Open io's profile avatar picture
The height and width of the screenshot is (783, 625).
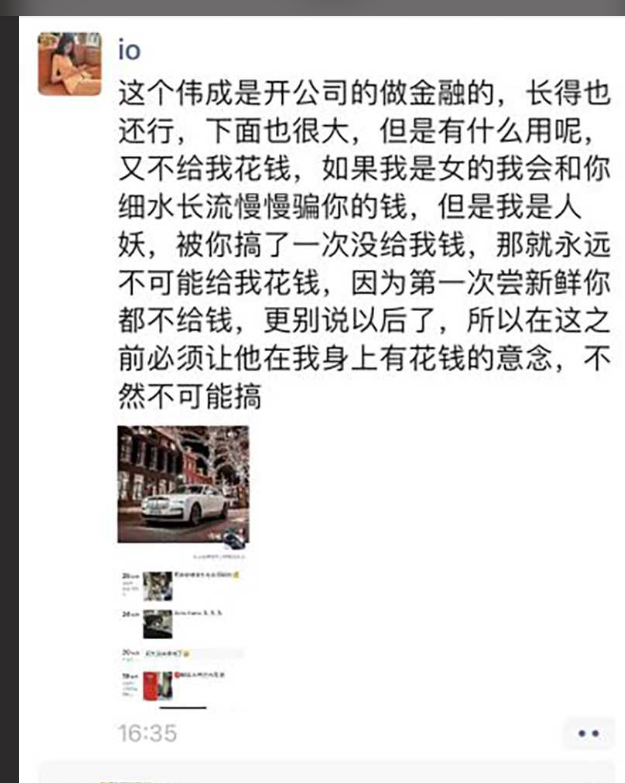click(69, 64)
